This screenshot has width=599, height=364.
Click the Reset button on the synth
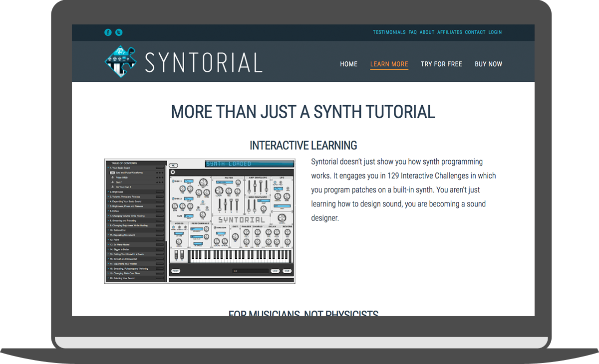tap(176, 270)
